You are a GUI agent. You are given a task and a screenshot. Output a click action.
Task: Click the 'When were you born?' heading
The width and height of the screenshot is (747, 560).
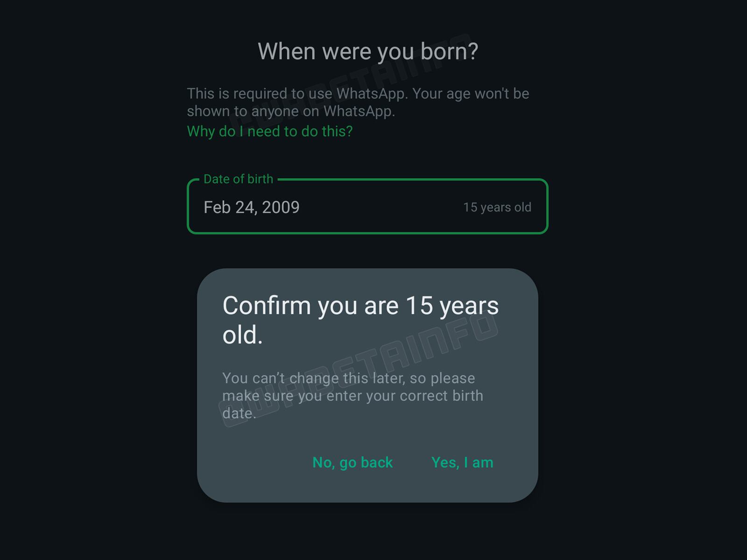coord(369,51)
